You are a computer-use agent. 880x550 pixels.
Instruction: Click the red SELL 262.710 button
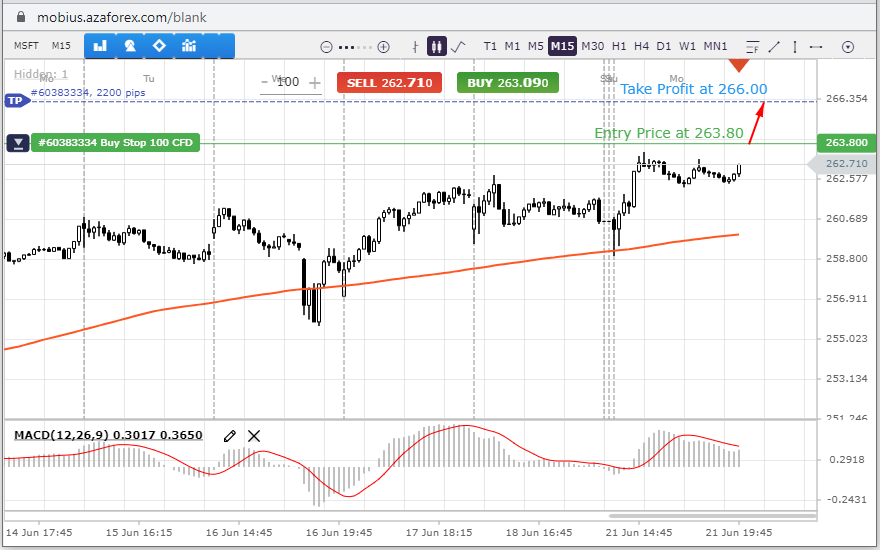tap(389, 83)
